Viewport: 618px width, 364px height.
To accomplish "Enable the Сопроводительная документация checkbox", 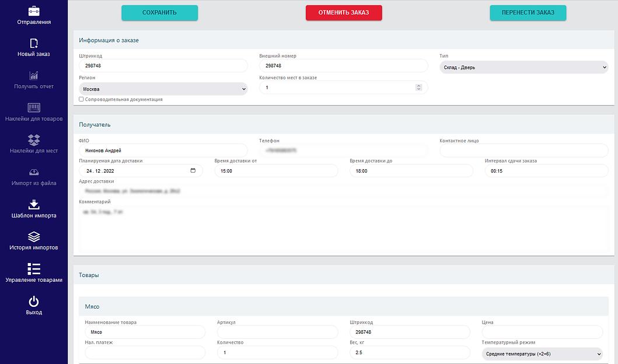I will tap(82, 100).
